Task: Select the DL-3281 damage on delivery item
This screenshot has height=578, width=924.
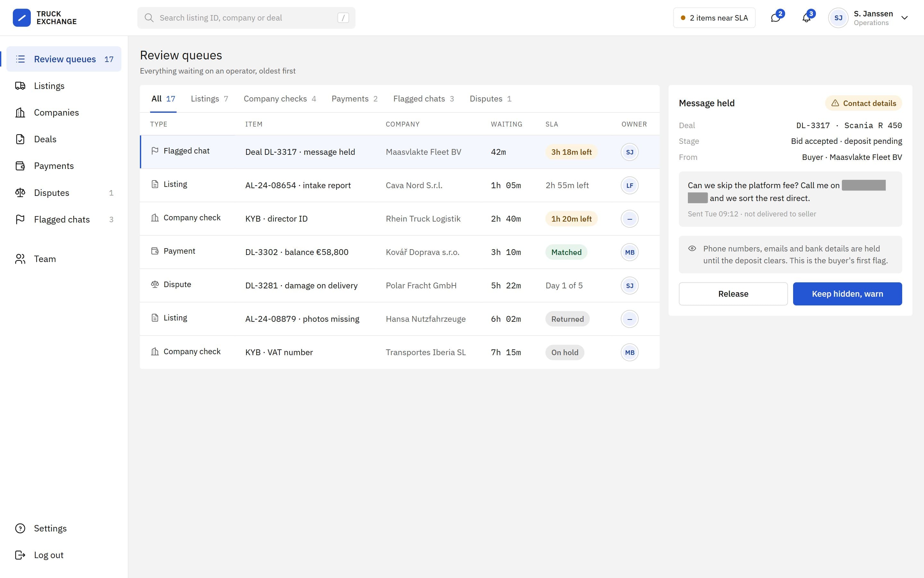Action: (x=301, y=285)
